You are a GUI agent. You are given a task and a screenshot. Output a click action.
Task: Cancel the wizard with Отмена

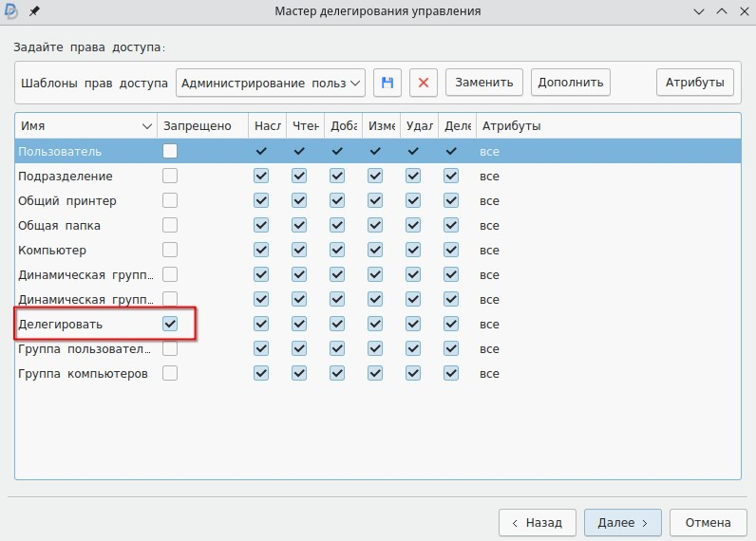point(708,522)
